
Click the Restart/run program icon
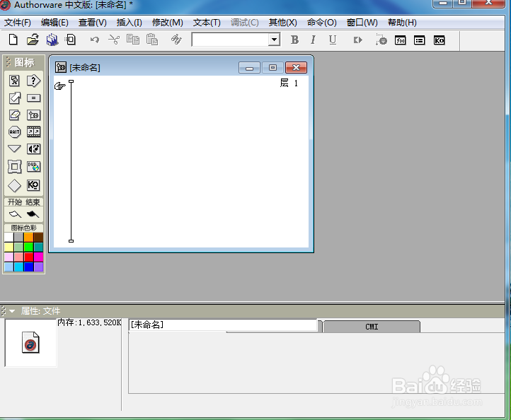[357, 40]
